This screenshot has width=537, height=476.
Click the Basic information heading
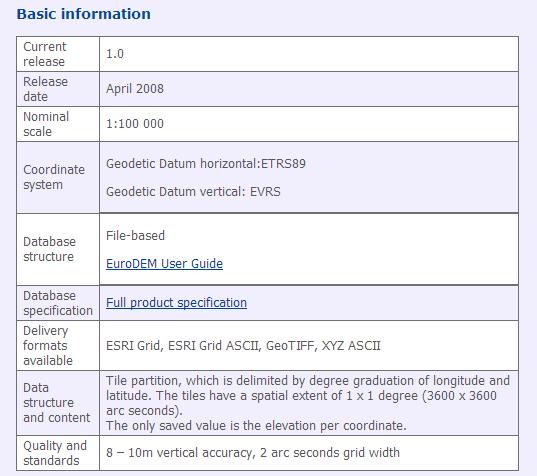click(x=84, y=14)
